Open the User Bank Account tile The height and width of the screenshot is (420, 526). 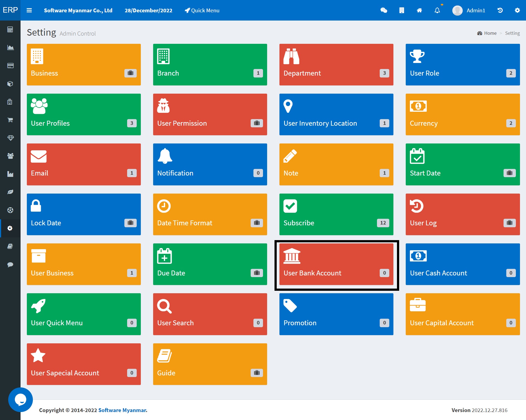(336, 264)
